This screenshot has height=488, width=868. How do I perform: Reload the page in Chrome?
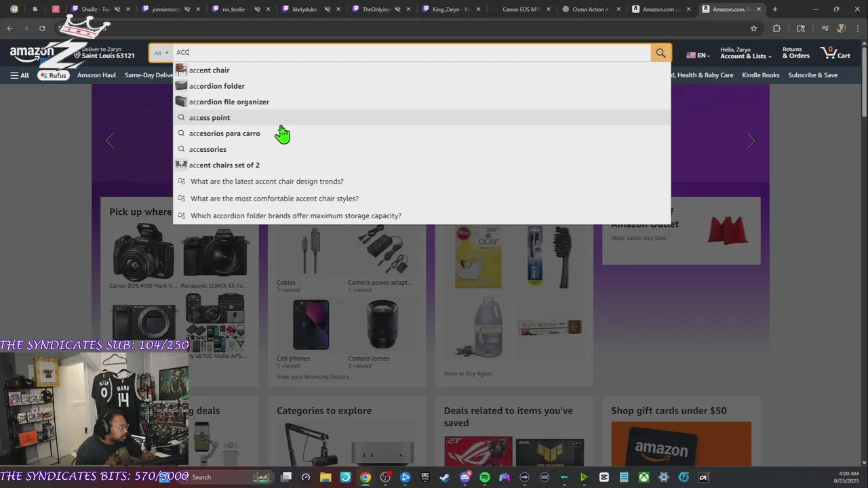point(42,28)
